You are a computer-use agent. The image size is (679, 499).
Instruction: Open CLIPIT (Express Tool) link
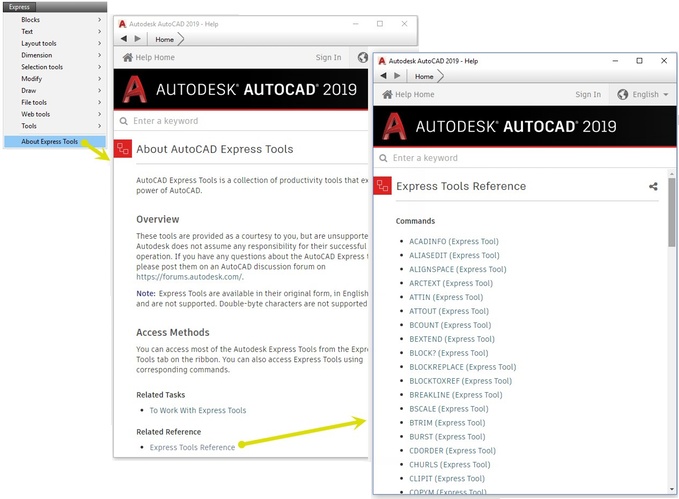[x=447, y=479]
